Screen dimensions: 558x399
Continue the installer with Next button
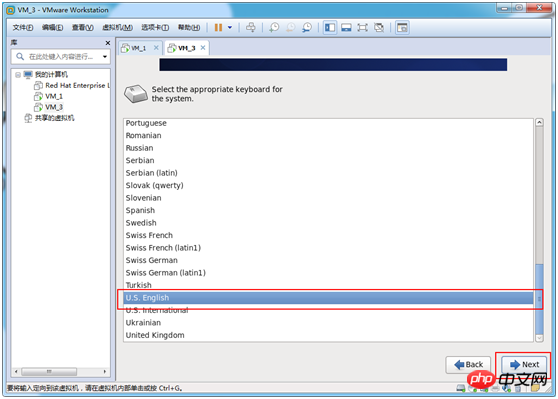tap(524, 365)
